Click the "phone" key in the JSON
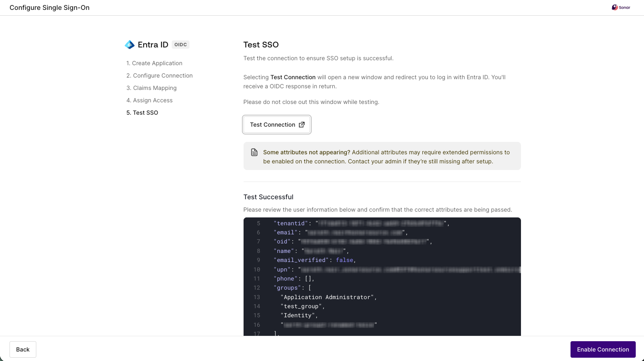This screenshot has width=644, height=361. (286, 278)
